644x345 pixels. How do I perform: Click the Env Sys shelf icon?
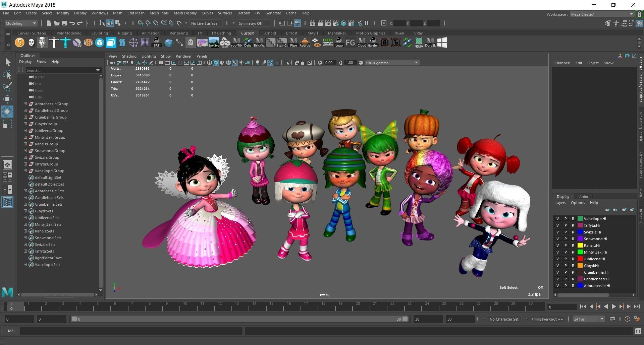(x=213, y=43)
